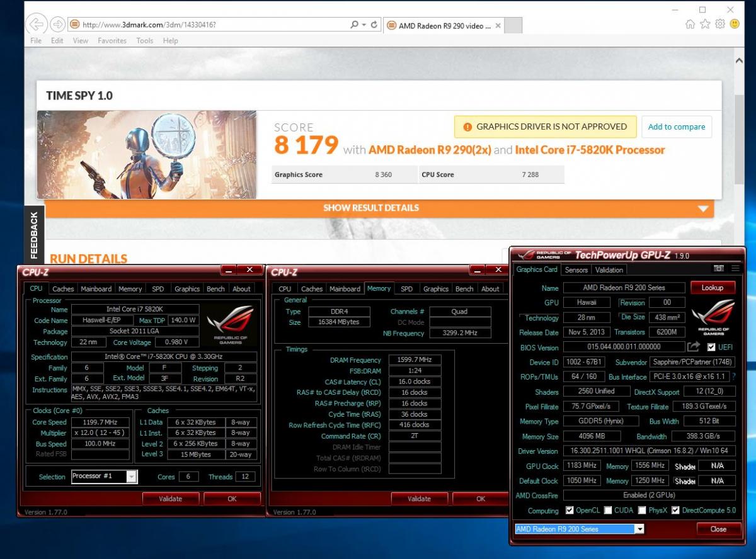Toggle the CUDA checkbox
This screenshot has width=756, height=559.
[608, 510]
